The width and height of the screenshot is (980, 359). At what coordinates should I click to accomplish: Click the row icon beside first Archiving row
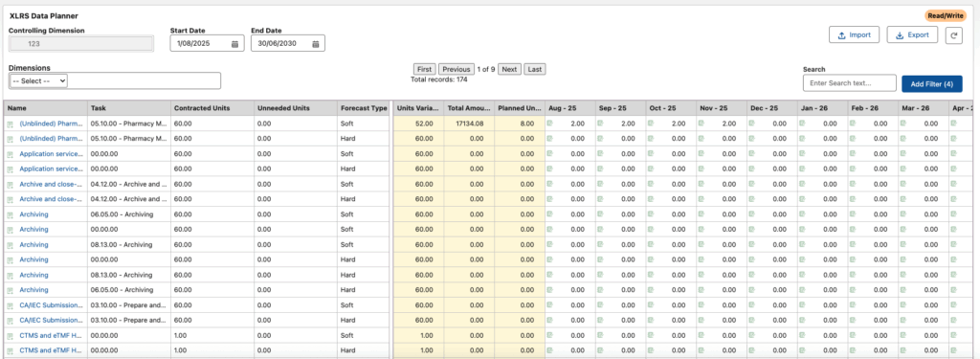(10, 214)
